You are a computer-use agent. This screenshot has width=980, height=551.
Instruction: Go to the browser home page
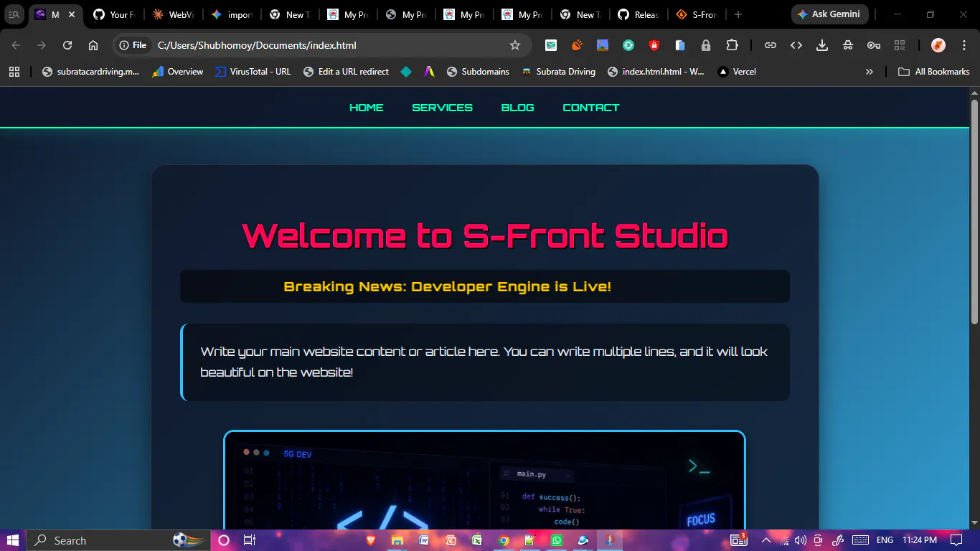[x=93, y=45]
